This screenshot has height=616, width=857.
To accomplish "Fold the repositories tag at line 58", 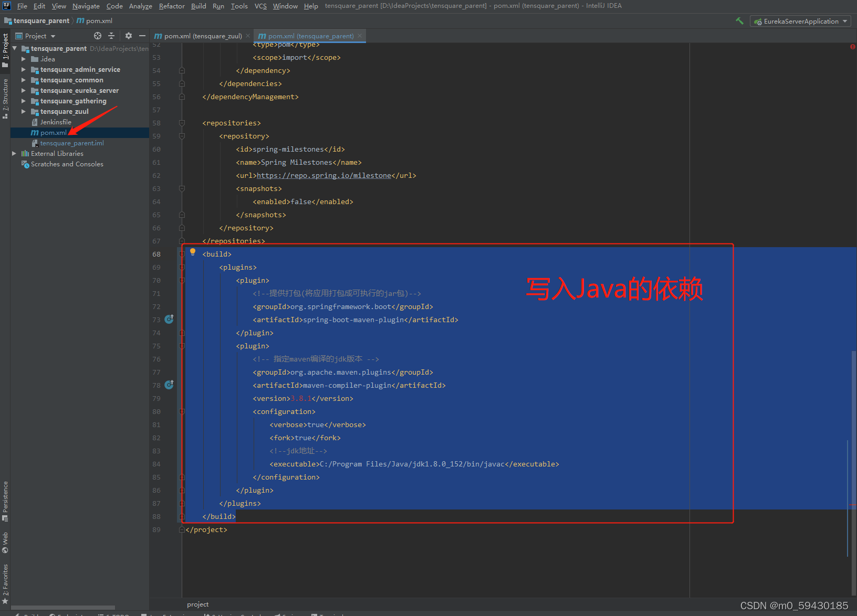I will pos(182,123).
